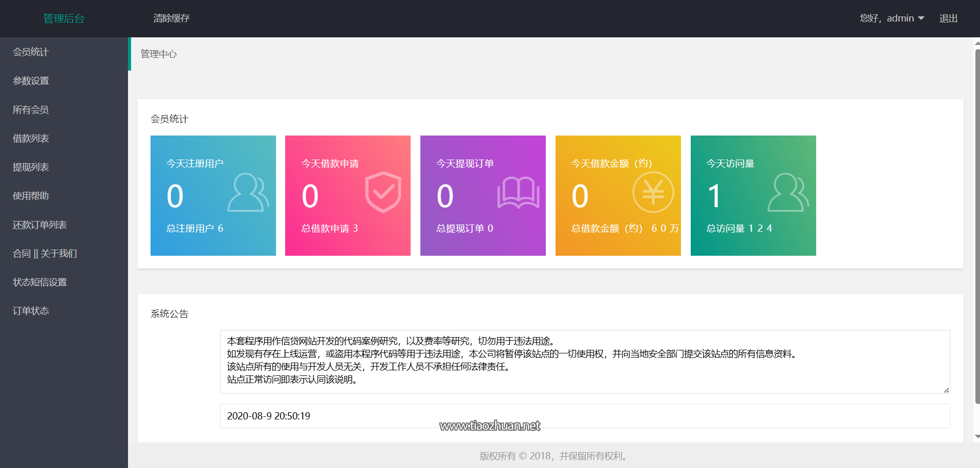Viewport: 980px width, 468px height.
Task: Click 清除缓存 in the top bar
Action: tap(171, 18)
